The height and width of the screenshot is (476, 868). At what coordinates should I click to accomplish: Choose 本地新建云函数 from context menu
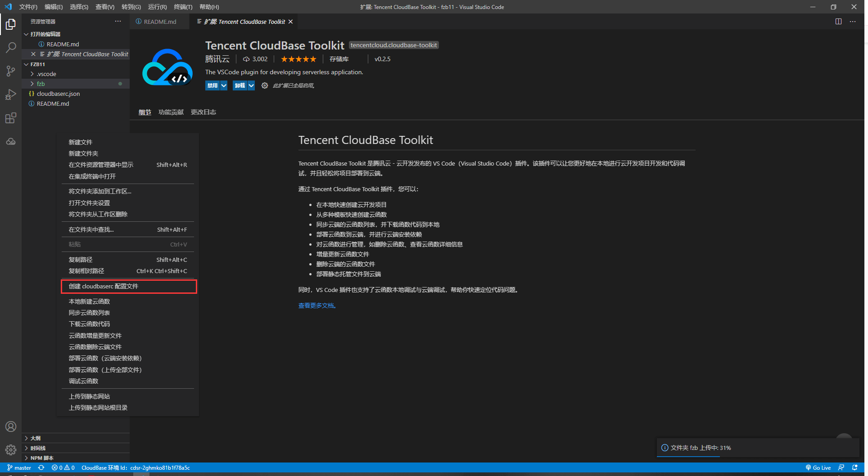[x=129, y=301]
